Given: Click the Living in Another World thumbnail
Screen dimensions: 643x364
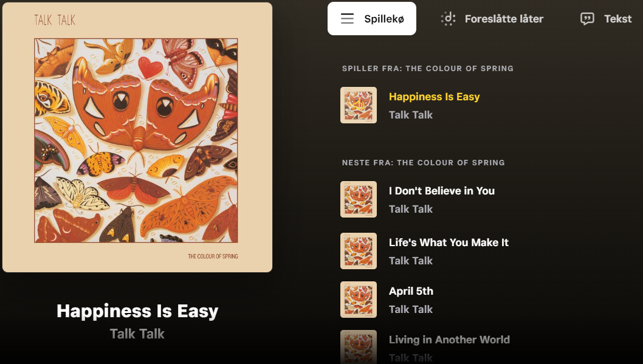Looking at the screenshot, I should coord(359,346).
